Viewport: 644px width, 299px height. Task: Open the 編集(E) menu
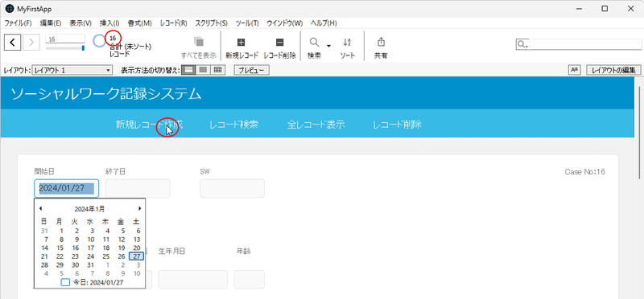coord(51,23)
